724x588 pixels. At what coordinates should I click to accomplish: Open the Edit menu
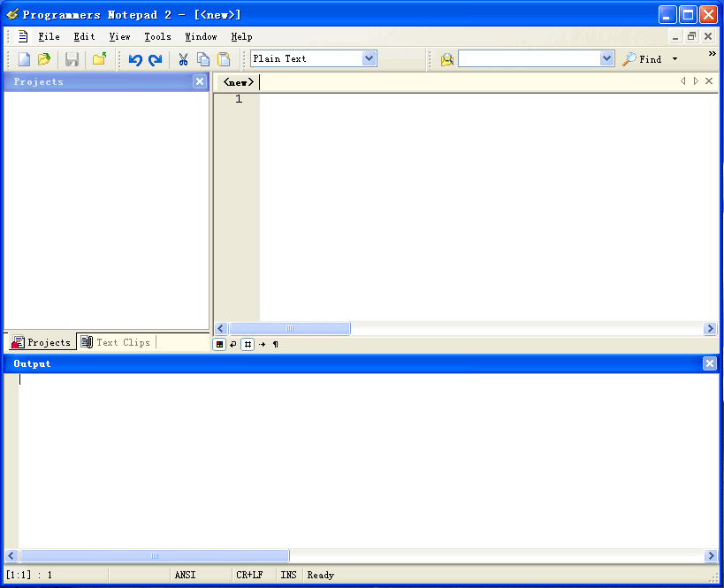tap(84, 36)
